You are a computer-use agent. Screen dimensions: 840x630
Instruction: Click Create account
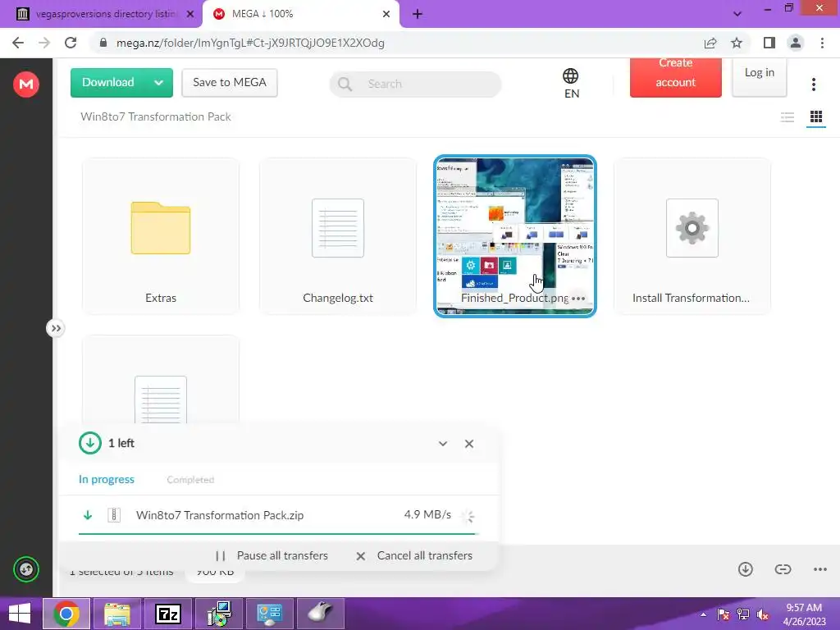click(676, 78)
